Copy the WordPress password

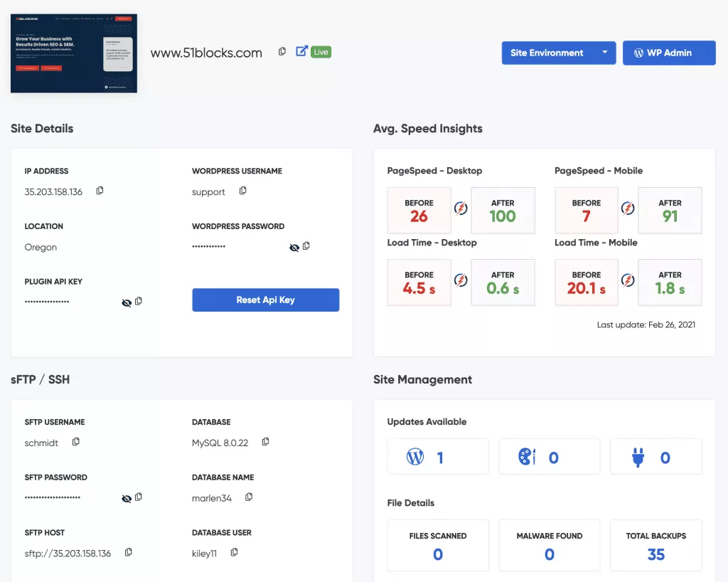[x=306, y=246]
